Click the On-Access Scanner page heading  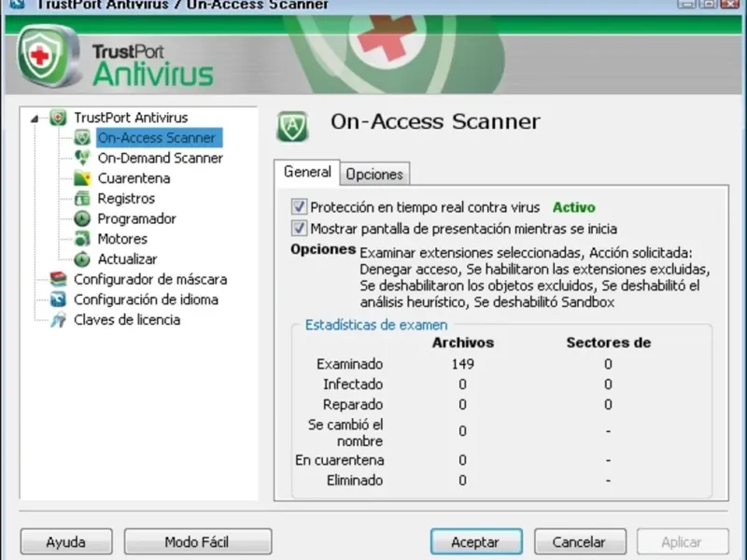click(435, 121)
